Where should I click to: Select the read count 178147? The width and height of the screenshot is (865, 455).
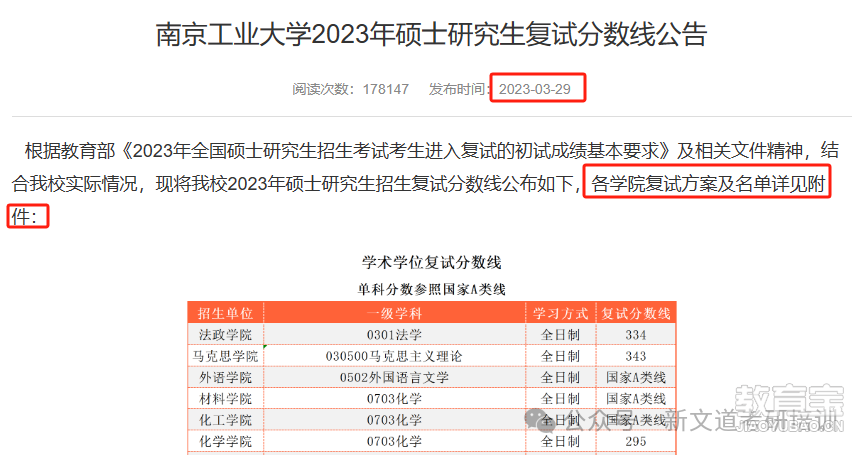386,89
